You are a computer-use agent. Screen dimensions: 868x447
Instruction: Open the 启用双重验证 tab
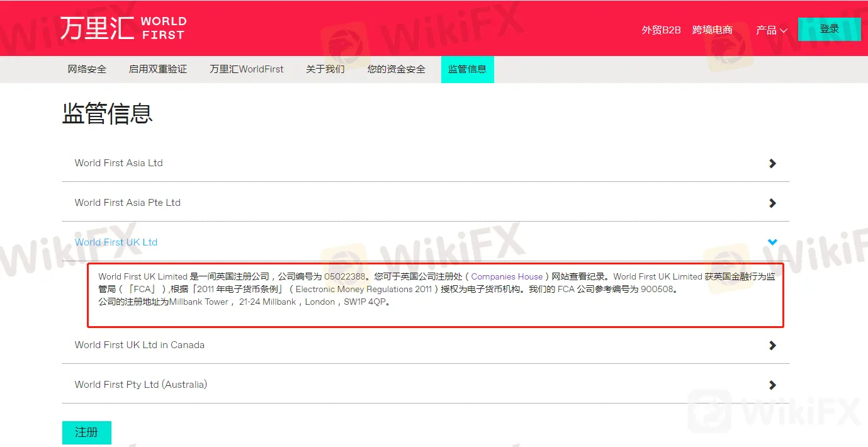click(158, 69)
